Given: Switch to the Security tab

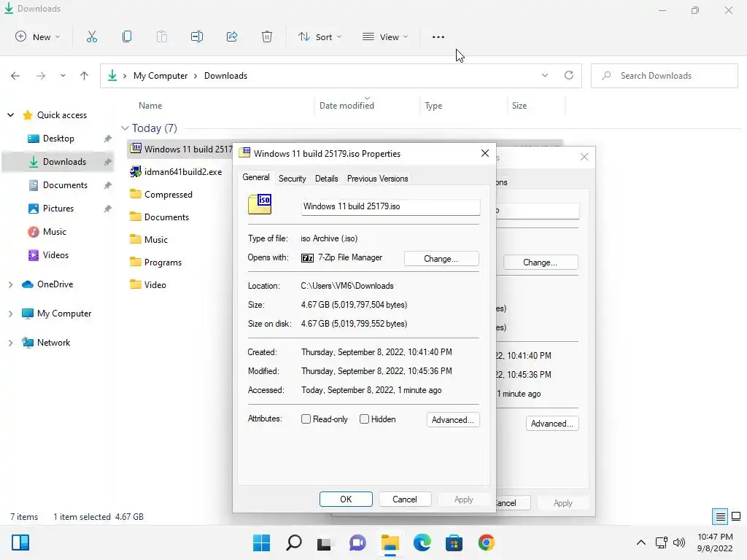Looking at the screenshot, I should pyautogui.click(x=292, y=179).
